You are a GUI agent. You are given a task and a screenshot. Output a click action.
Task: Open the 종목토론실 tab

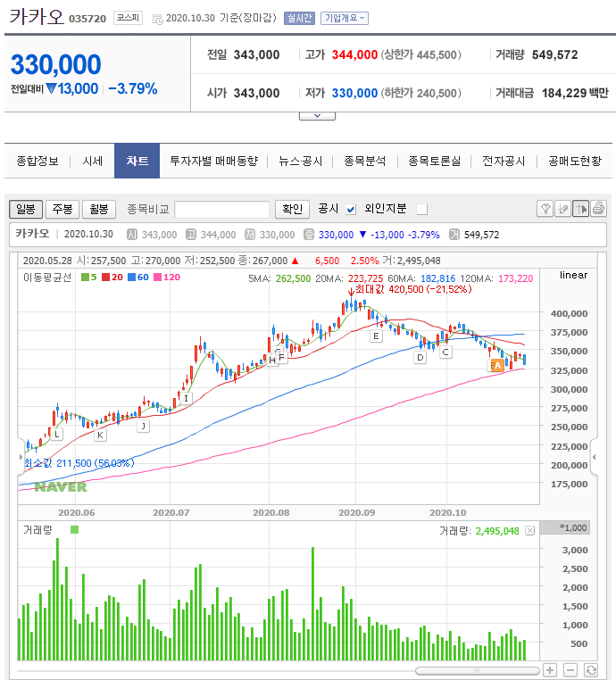coord(435,161)
